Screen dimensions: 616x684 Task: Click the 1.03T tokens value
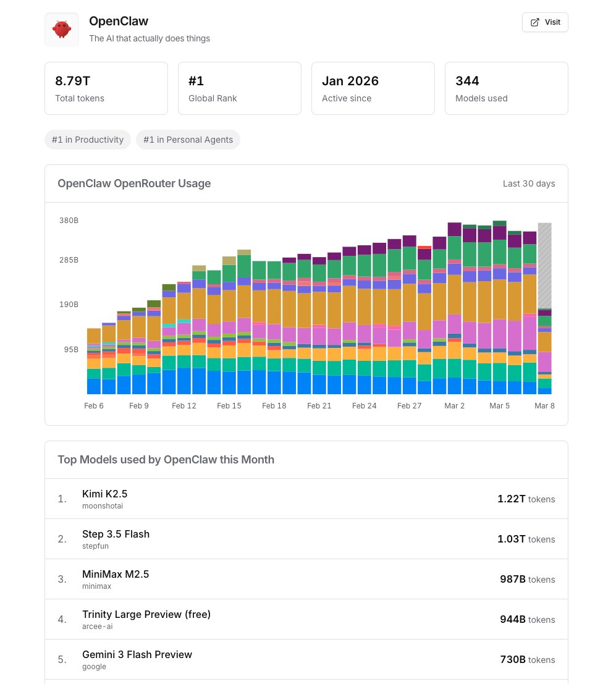pyautogui.click(x=526, y=539)
